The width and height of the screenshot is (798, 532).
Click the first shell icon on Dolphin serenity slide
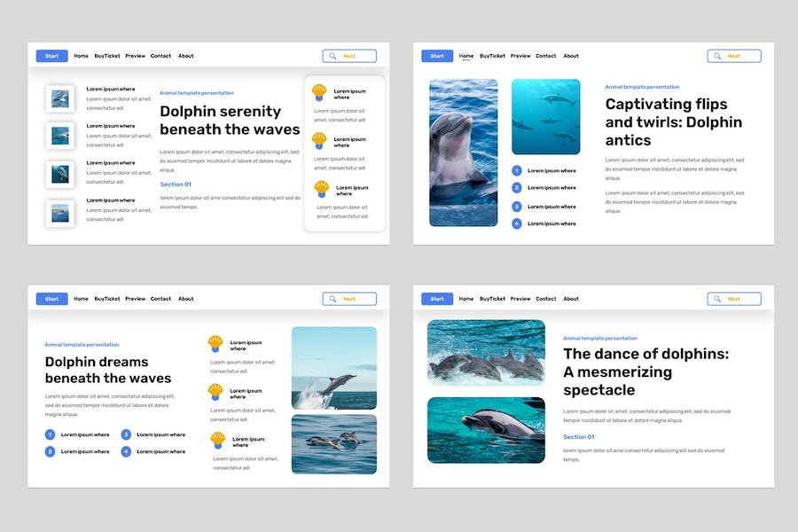pos(319,91)
